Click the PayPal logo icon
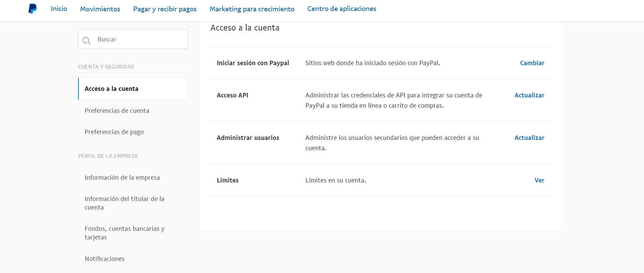The image size is (644, 273). [33, 9]
